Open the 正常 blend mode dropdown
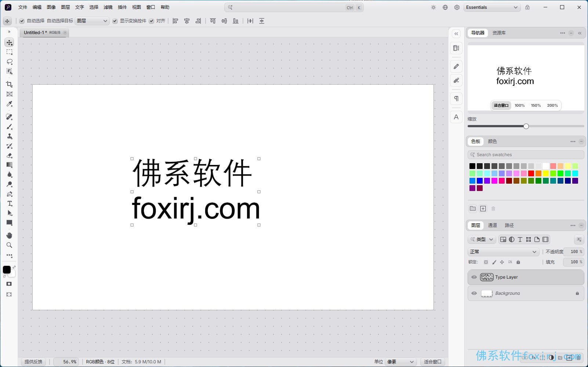This screenshot has width=588, height=367. [503, 252]
